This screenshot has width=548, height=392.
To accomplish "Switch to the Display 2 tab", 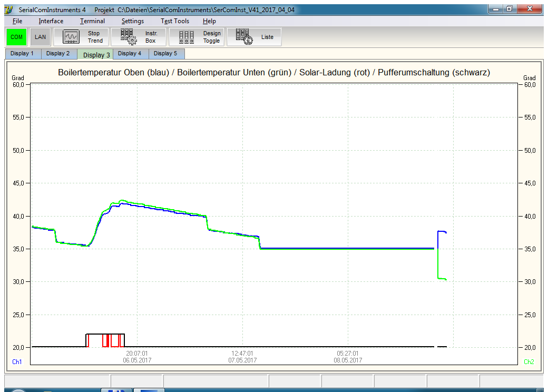I will coord(58,53).
